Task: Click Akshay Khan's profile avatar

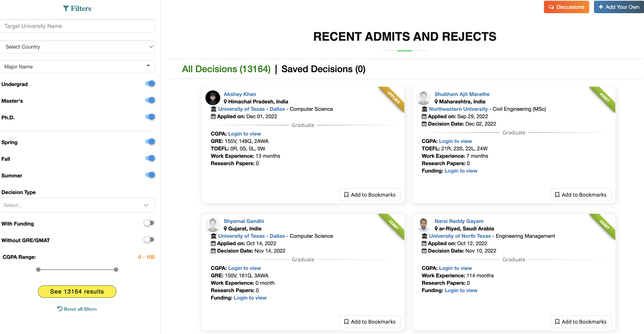Action: (x=213, y=98)
